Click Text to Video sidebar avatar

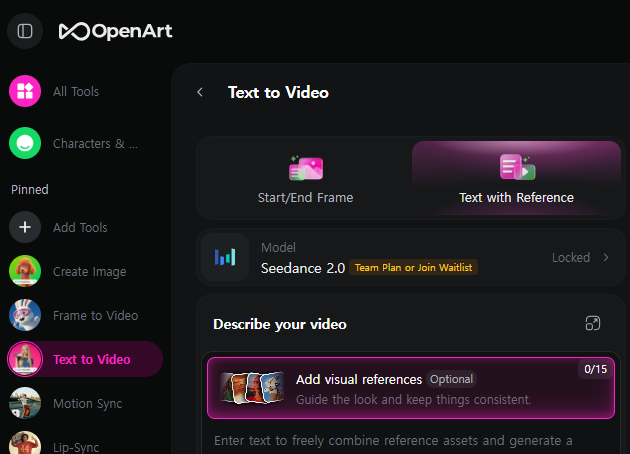(25, 359)
